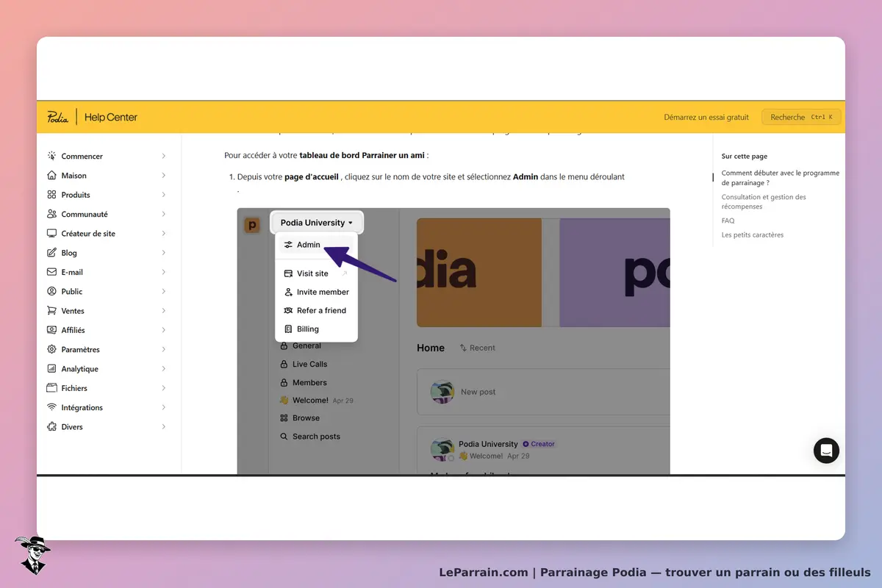Click Members in community sidebar

click(304, 382)
